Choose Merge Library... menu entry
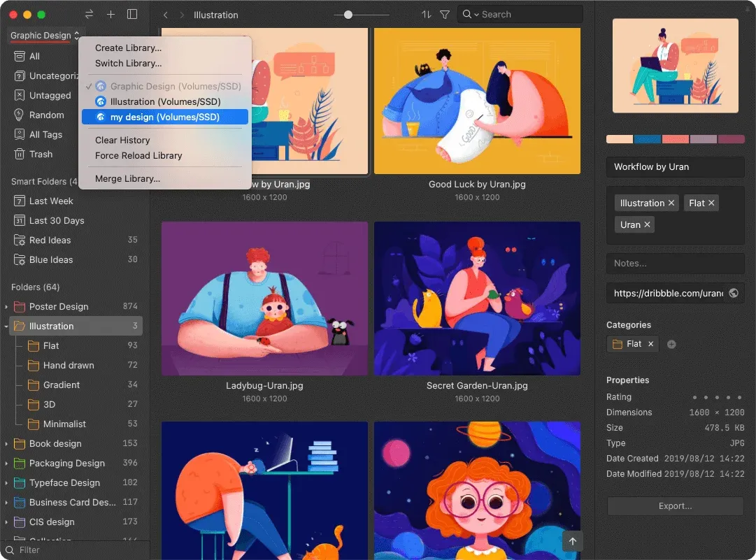This screenshot has width=756, height=560. (x=127, y=179)
